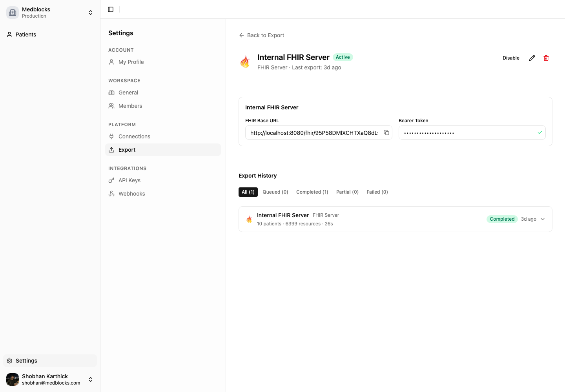The height and width of the screenshot is (392, 565).
Task: Copy the FHIR Base URL
Action: coord(386,132)
